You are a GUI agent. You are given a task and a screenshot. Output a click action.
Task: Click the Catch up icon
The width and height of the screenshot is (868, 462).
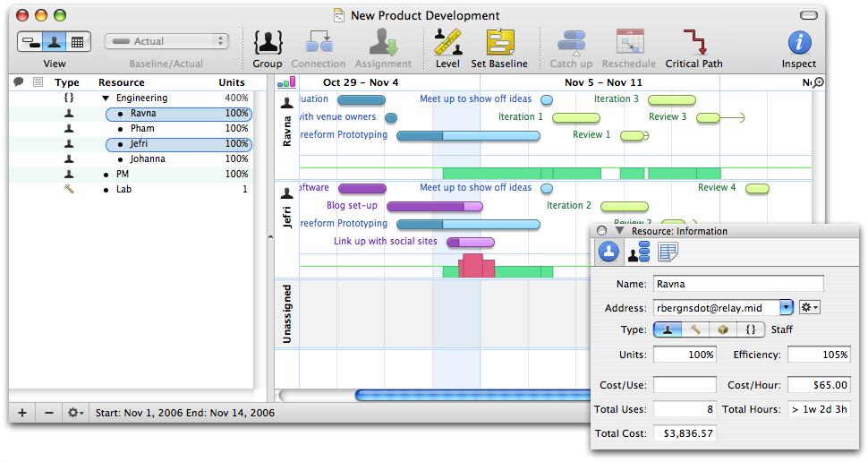click(x=571, y=43)
